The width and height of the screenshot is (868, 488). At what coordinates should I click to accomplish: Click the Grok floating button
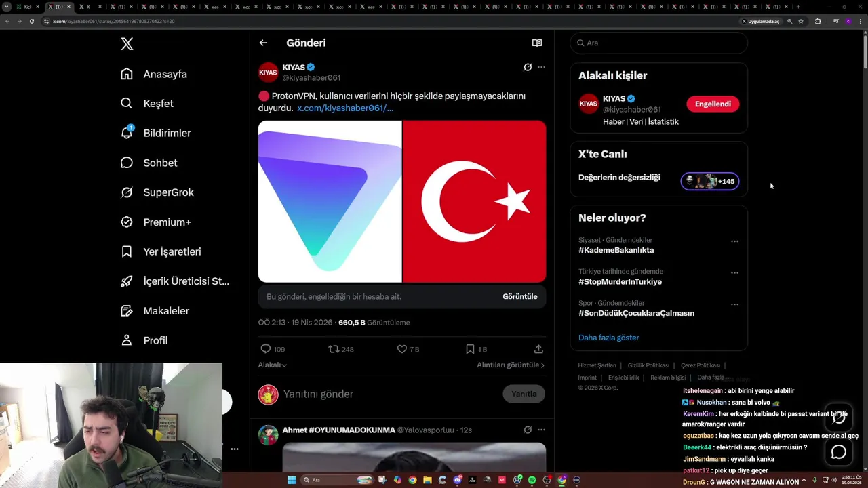(839, 418)
